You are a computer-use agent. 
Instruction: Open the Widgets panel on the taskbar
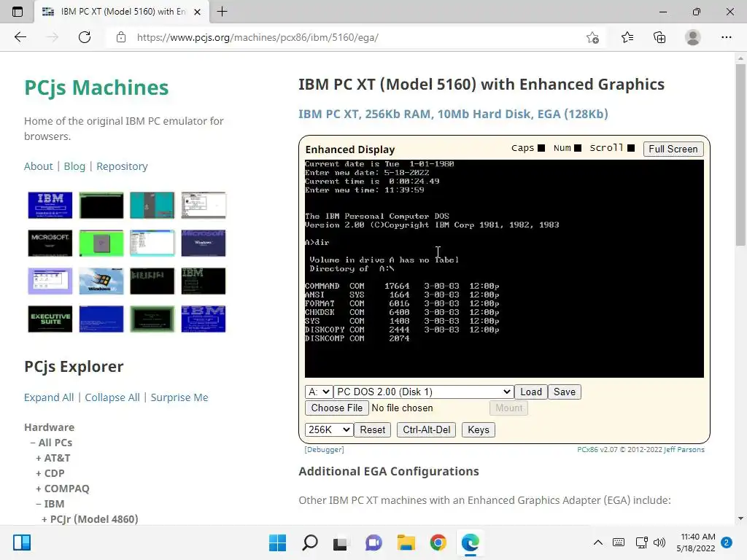tap(22, 542)
